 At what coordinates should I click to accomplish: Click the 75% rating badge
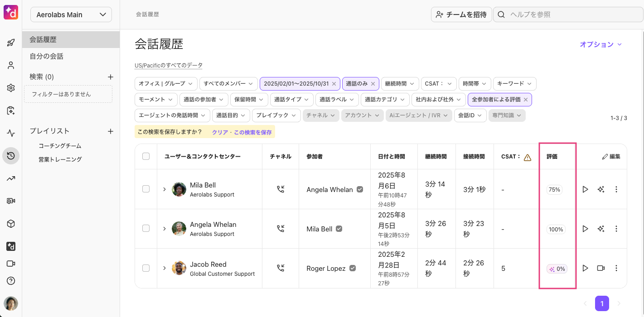click(x=554, y=190)
